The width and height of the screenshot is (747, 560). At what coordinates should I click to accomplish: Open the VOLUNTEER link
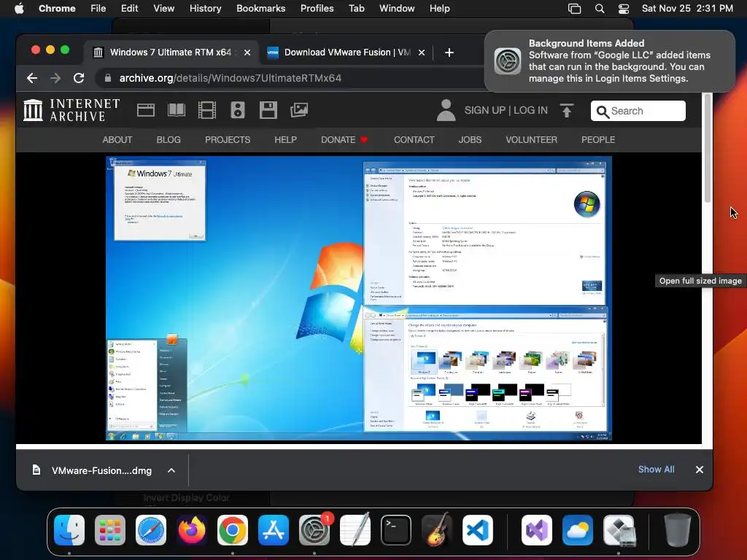(531, 139)
